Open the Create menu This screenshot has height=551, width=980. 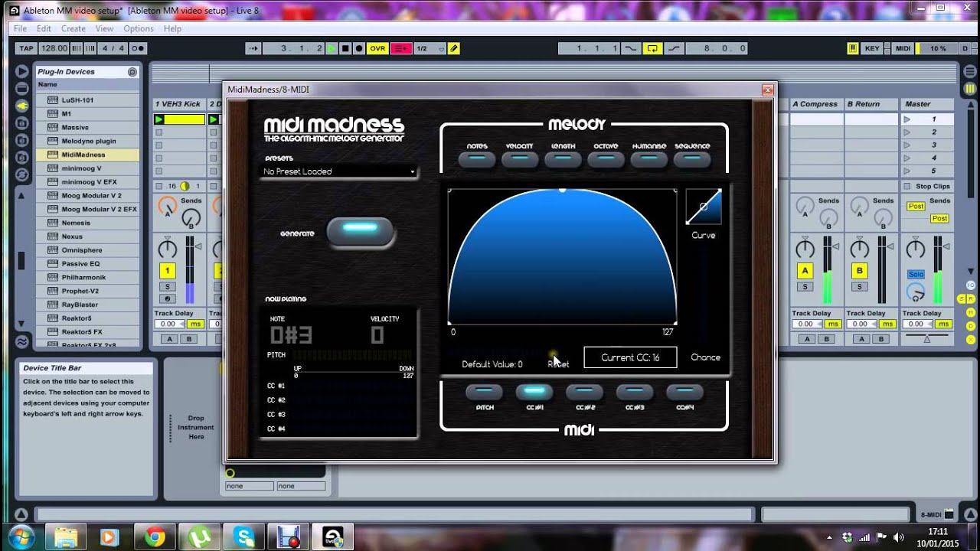pos(73,28)
